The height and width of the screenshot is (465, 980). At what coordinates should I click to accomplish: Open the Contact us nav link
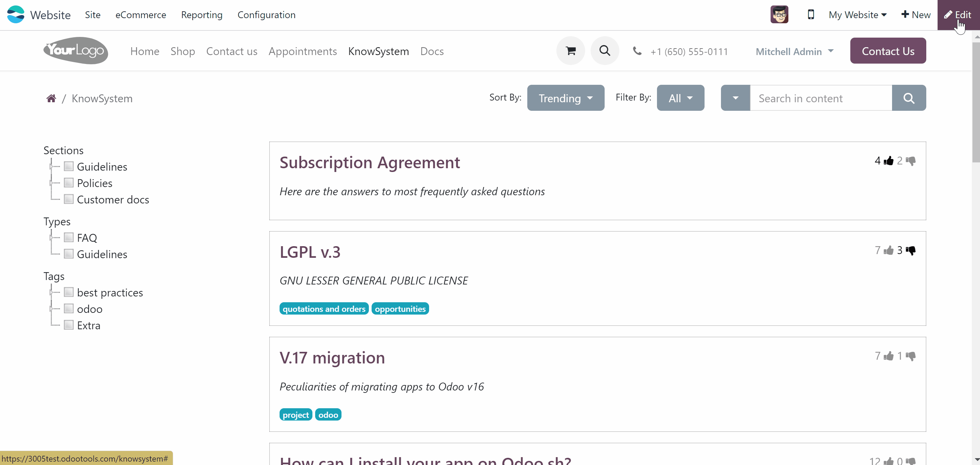point(232,51)
